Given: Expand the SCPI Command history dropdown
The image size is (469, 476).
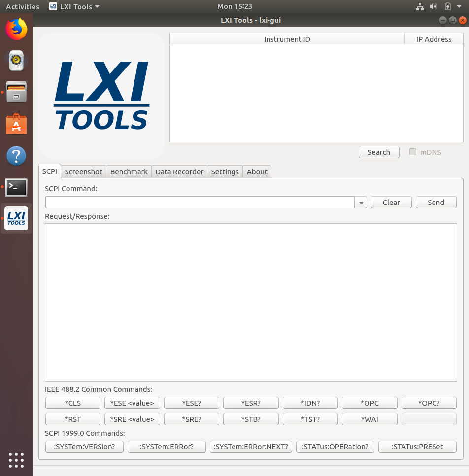Looking at the screenshot, I should [361, 203].
